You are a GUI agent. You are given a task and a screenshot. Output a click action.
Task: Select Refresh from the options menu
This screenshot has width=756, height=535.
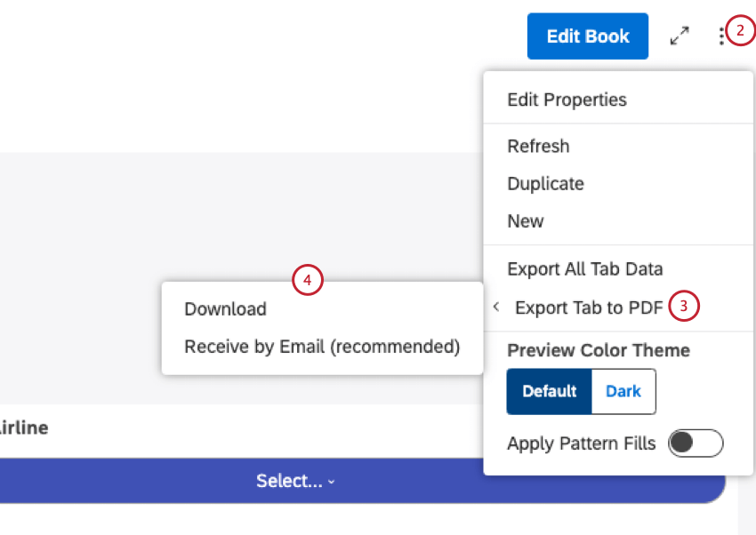pos(538,146)
